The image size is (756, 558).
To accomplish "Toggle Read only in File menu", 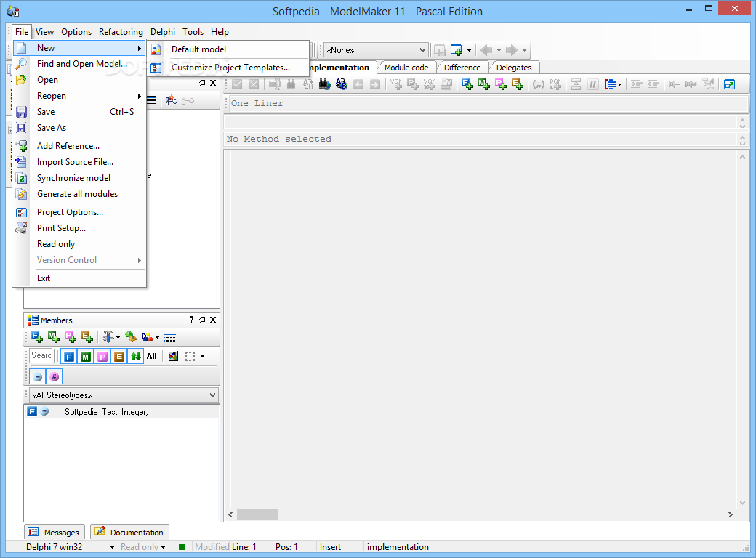I will (x=79, y=244).
